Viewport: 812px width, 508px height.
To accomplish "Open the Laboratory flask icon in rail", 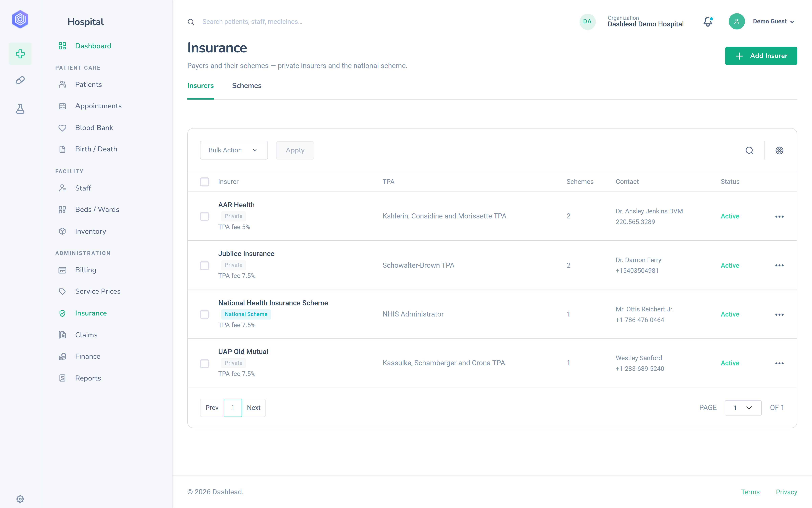I will point(20,109).
